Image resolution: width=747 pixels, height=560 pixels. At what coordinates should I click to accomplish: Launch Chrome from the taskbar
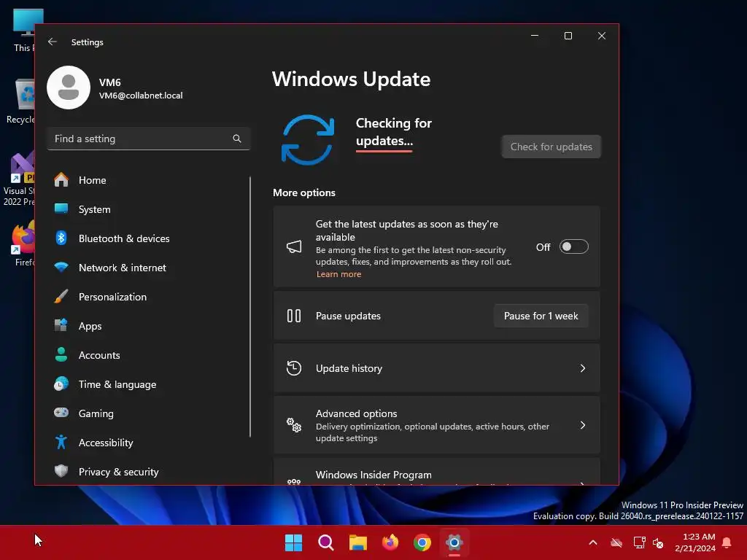422,542
